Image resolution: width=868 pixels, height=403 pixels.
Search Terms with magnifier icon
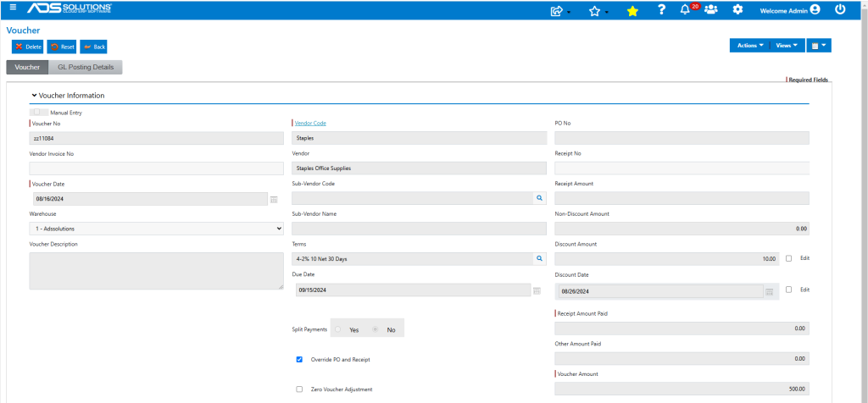(540, 259)
